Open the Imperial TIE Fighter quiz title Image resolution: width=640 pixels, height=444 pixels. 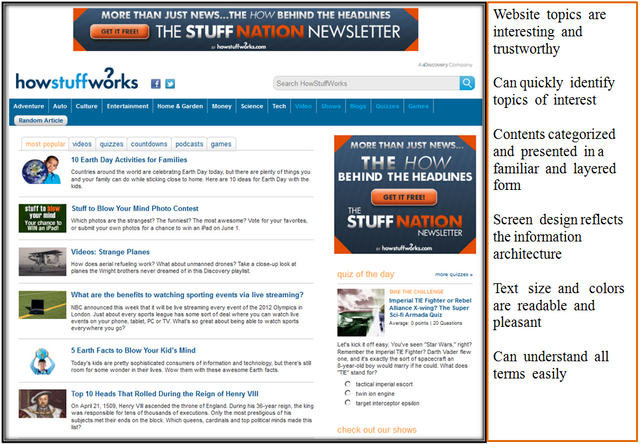tap(430, 307)
